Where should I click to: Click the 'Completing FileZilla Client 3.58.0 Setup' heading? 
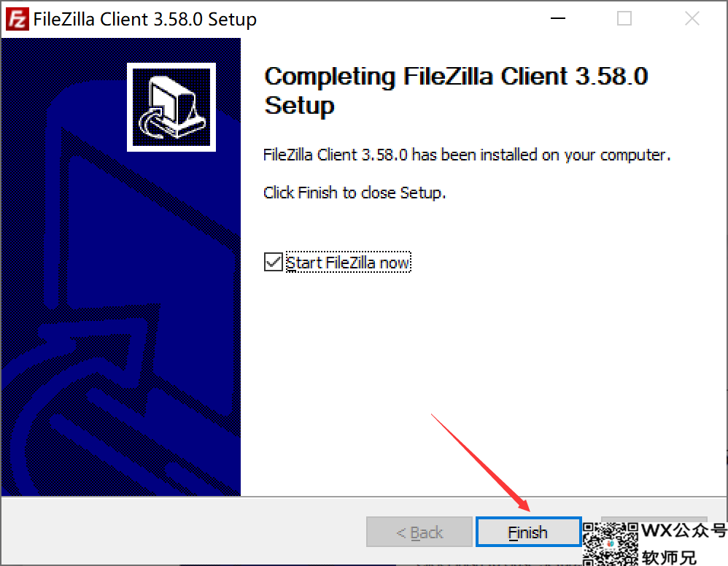(x=455, y=90)
